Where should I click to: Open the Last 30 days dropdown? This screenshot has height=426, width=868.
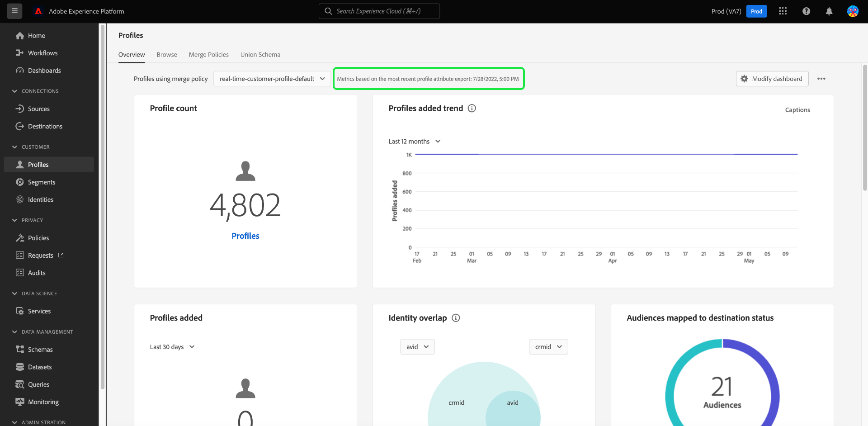172,347
